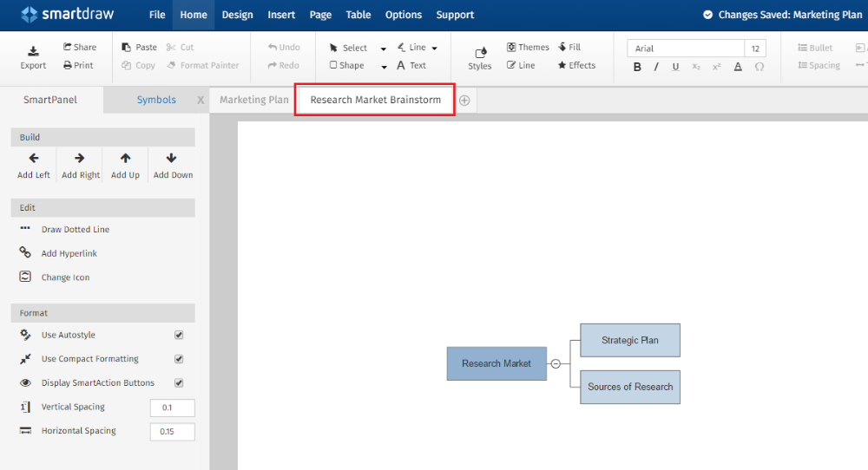
Task: Click the Undo button
Action: (x=284, y=47)
